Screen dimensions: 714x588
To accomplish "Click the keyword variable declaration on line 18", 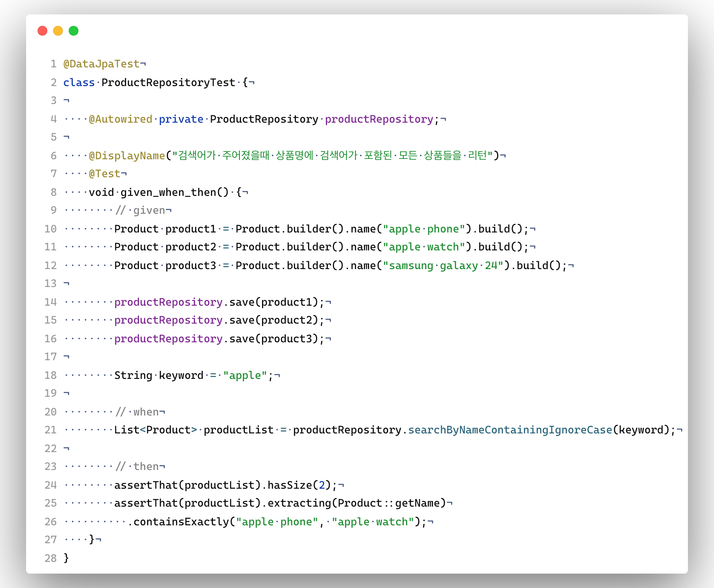I will [181, 375].
